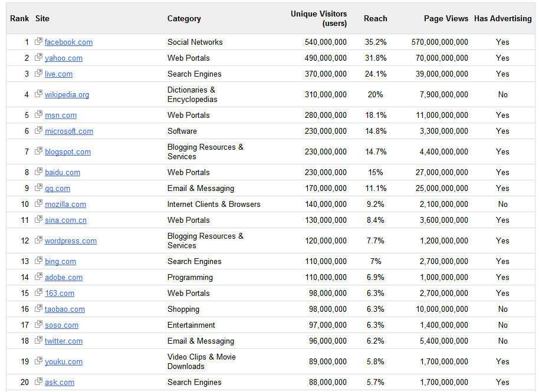Visit the microsoft.com link
539x392 pixels.
tap(69, 131)
